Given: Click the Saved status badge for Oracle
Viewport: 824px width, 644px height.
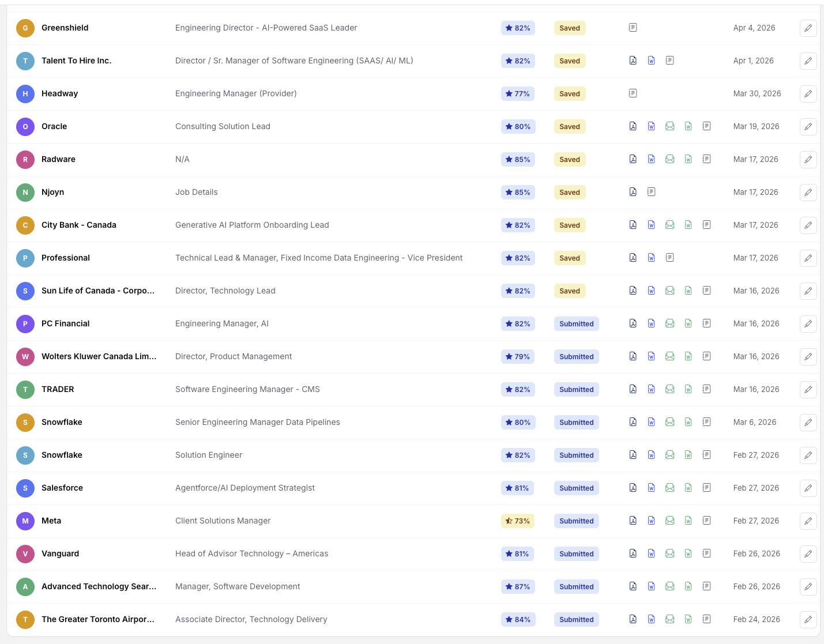Looking at the screenshot, I should coord(570,126).
